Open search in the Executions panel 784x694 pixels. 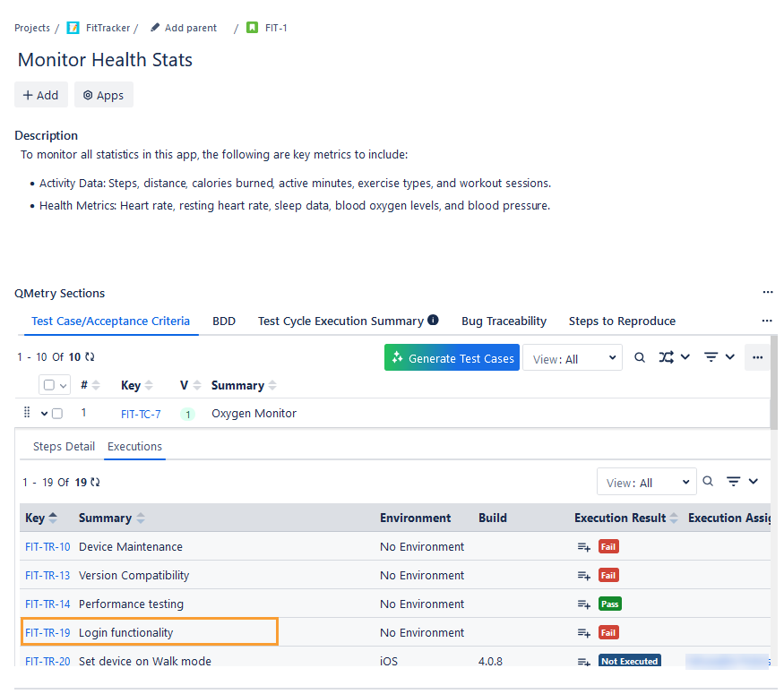[708, 481]
